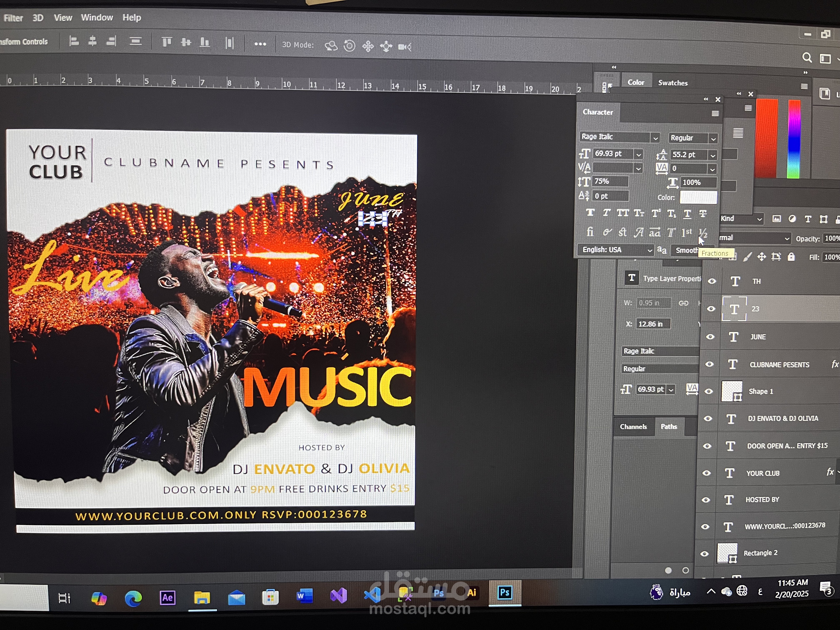Click the text Color swatch in Character panel
The image size is (840, 630).
pyautogui.click(x=698, y=197)
